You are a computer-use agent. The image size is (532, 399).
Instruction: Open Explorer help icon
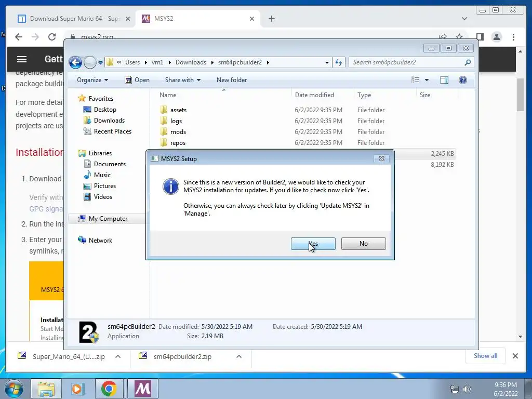(463, 80)
